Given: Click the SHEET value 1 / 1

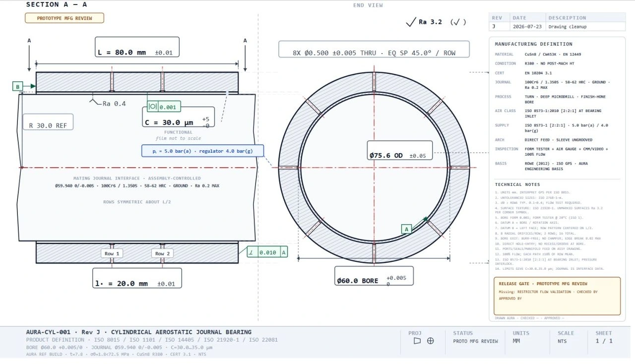Looking at the screenshot, I should tap(604, 341).
